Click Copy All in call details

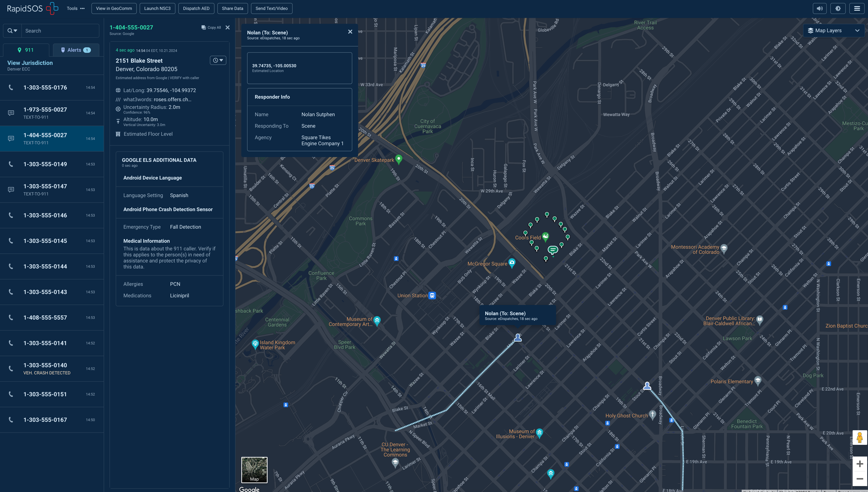point(211,28)
